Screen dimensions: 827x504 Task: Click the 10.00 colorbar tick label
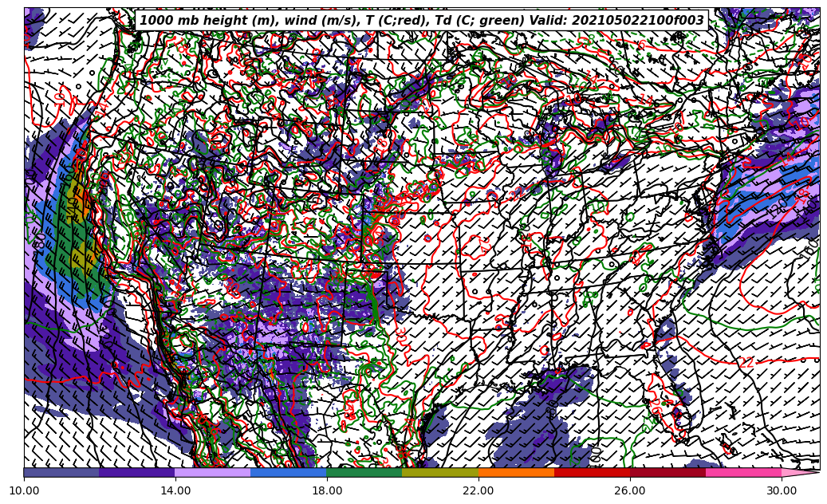pyautogui.click(x=24, y=491)
